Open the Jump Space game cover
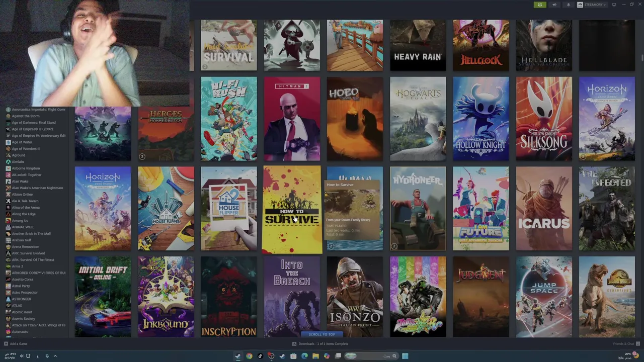Image resolution: width=644 pixels, height=362 pixels. click(x=544, y=297)
